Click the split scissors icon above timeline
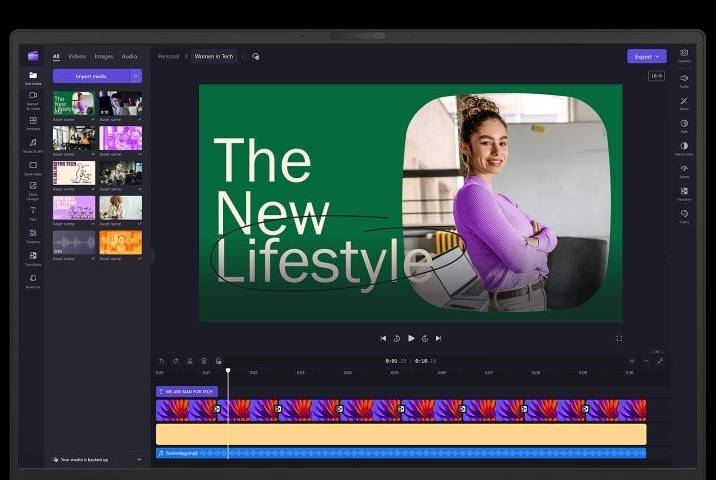716x480 pixels. (190, 361)
